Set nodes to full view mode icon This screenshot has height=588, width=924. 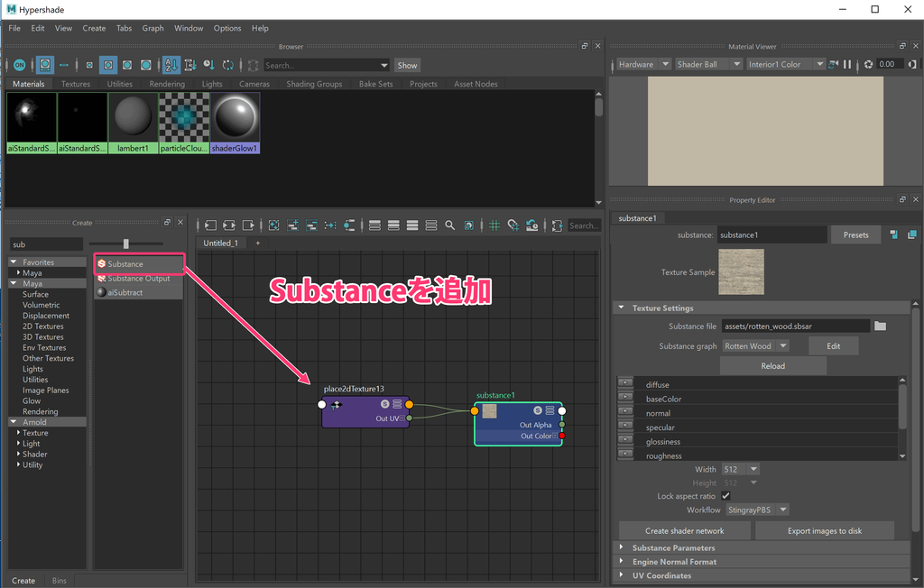pos(411,225)
